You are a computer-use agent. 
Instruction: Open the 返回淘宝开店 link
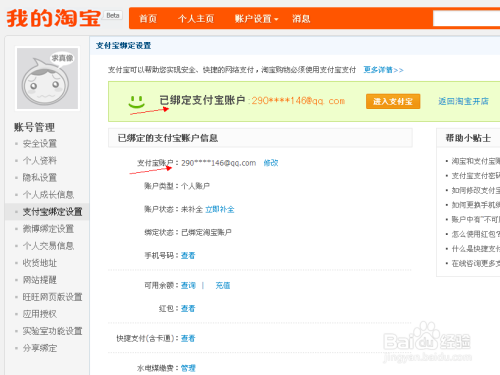pos(463,101)
